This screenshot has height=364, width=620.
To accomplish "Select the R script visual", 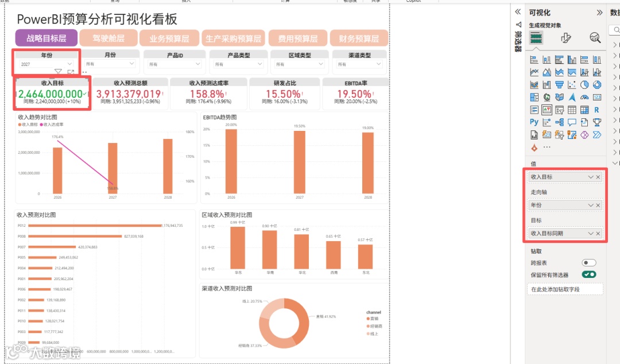I will pos(596,110).
